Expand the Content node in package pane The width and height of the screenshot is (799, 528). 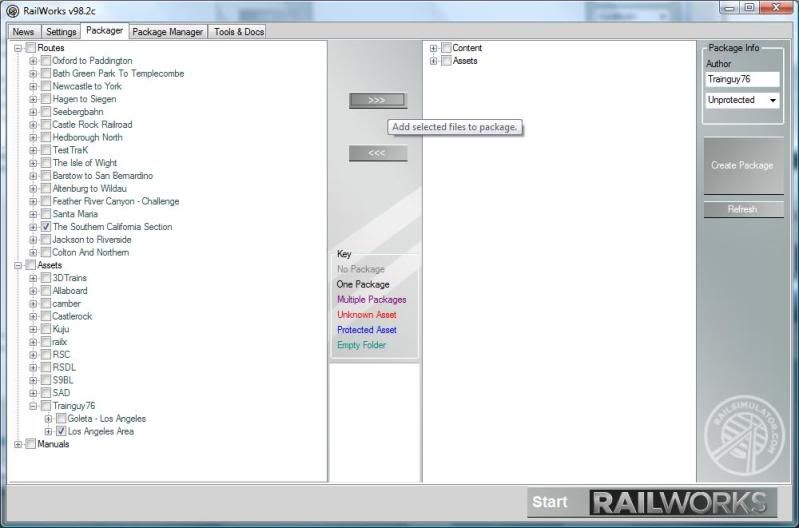click(433, 48)
